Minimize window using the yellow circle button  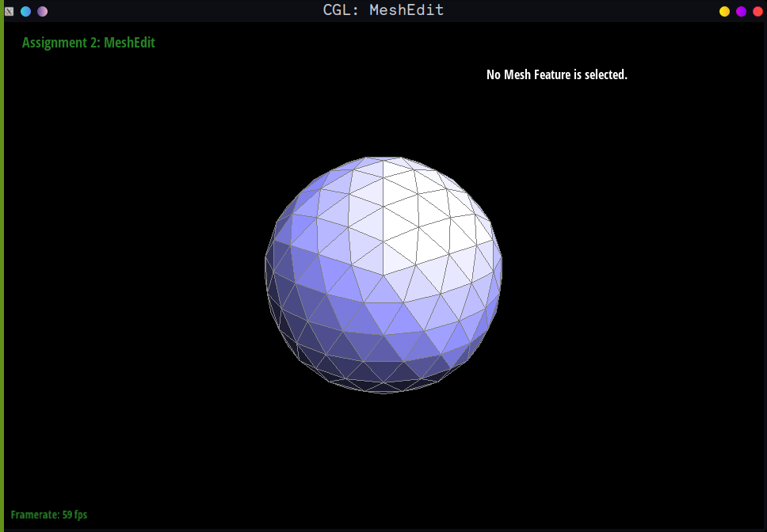click(x=724, y=11)
